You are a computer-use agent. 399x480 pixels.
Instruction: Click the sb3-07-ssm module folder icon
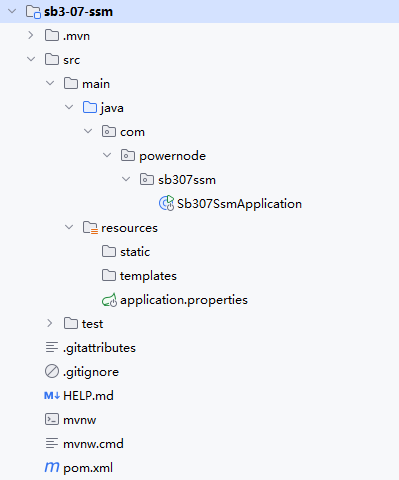[x=33, y=12]
